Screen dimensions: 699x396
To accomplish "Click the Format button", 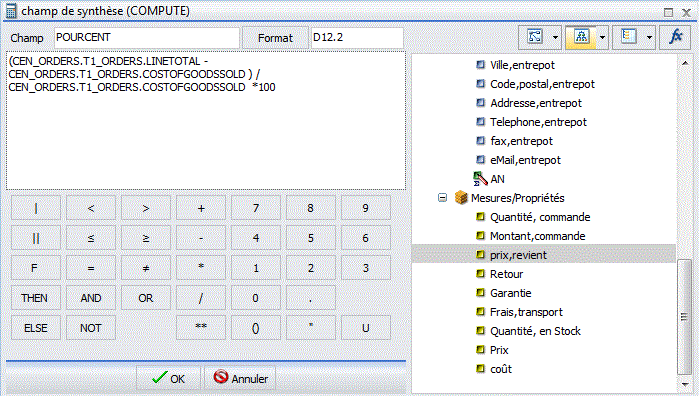I will coord(275,38).
